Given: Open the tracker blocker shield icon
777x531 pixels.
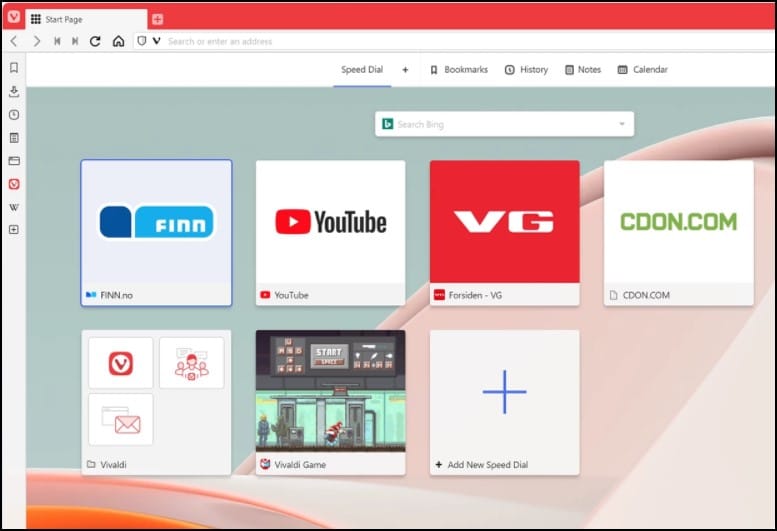Looking at the screenshot, I should click(x=142, y=41).
